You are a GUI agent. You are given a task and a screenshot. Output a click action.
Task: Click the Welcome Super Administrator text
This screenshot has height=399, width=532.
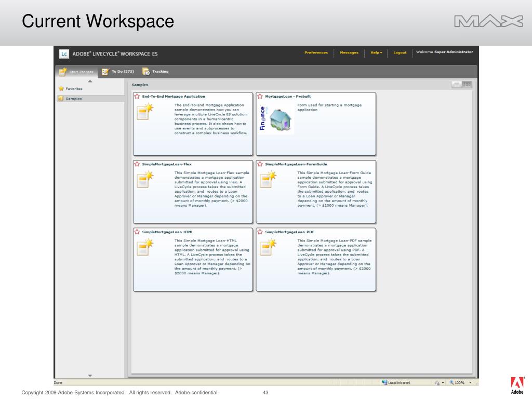coord(445,52)
